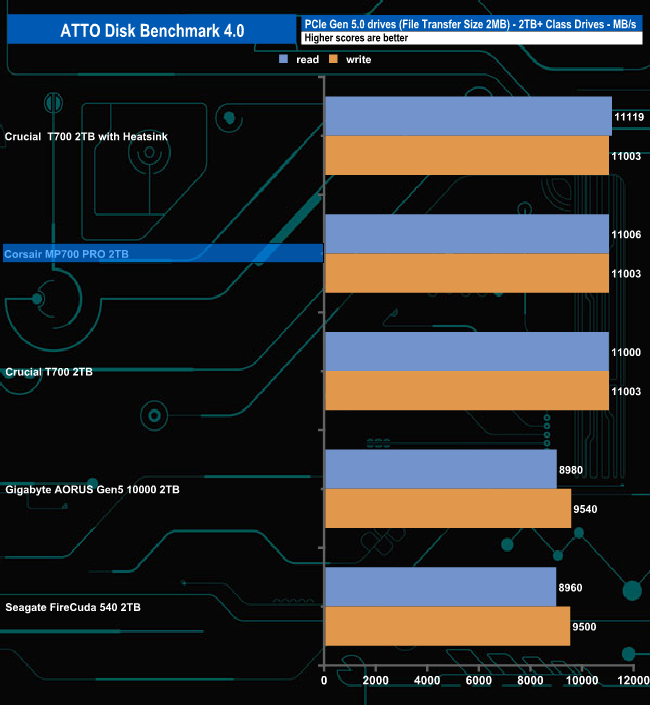
Task: Click Seagate FireCuda read bar 8960
Action: tap(441, 587)
